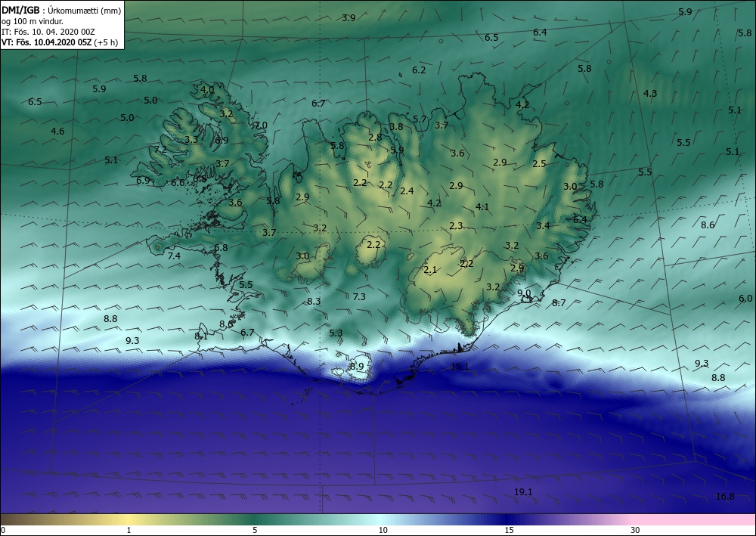The height and width of the screenshot is (536, 756).
Task: Click the map value '6.6'
Action: (178, 183)
